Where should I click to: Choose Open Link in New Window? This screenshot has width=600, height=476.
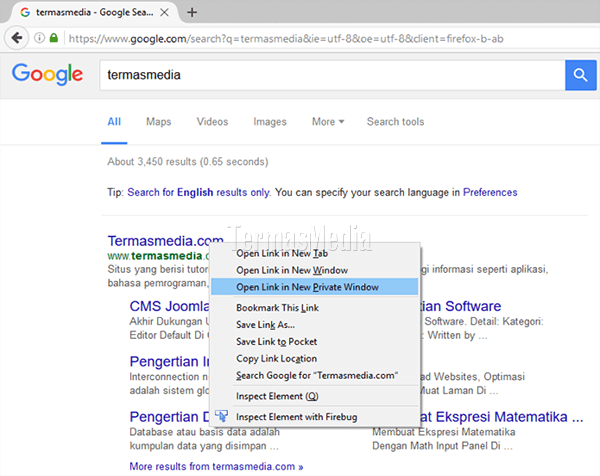pyautogui.click(x=315, y=270)
